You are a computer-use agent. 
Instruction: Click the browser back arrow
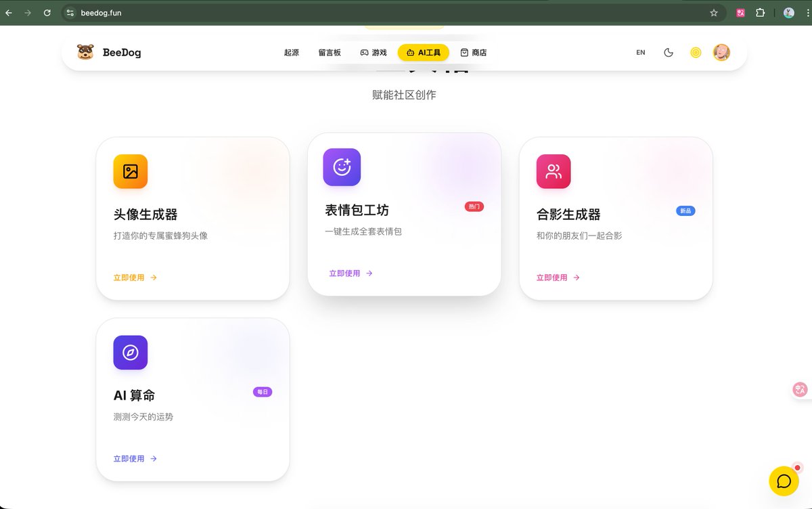coord(9,12)
